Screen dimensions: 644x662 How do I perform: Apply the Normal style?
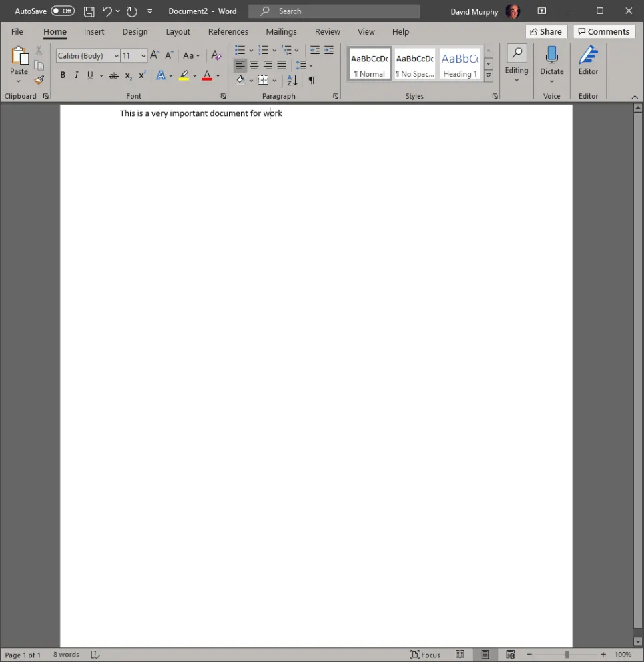coord(370,64)
